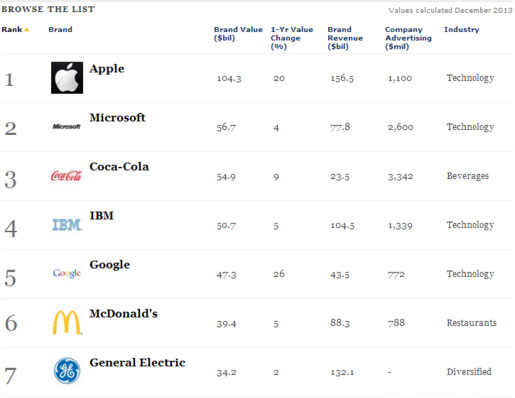The height and width of the screenshot is (398, 515).
Task: Sort by Brand column header
Action: [60, 29]
